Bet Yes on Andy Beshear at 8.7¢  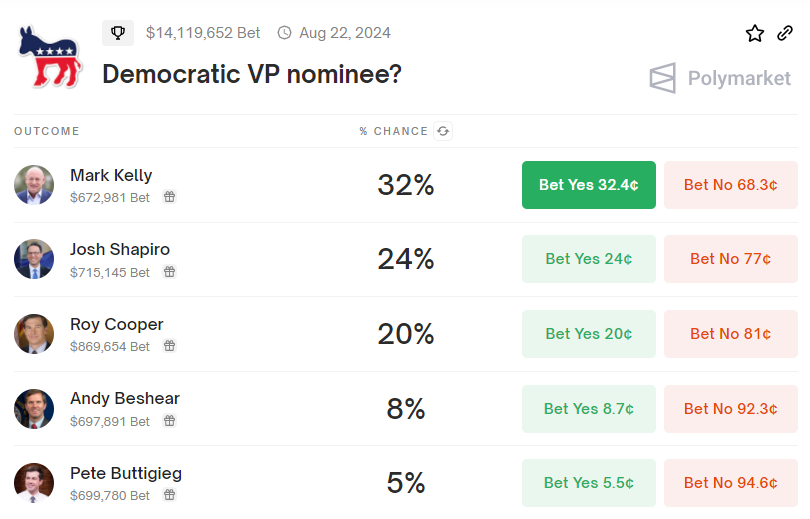click(x=588, y=408)
